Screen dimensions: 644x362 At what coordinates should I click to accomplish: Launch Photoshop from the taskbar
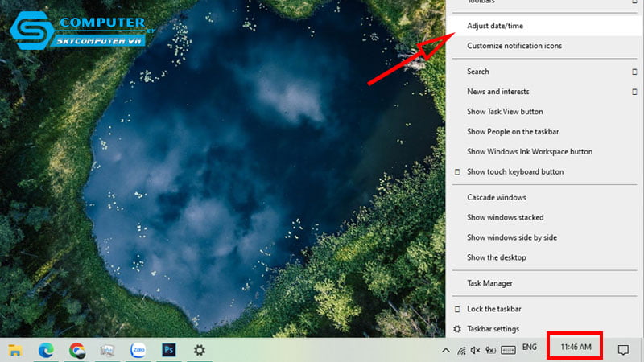tap(169, 350)
